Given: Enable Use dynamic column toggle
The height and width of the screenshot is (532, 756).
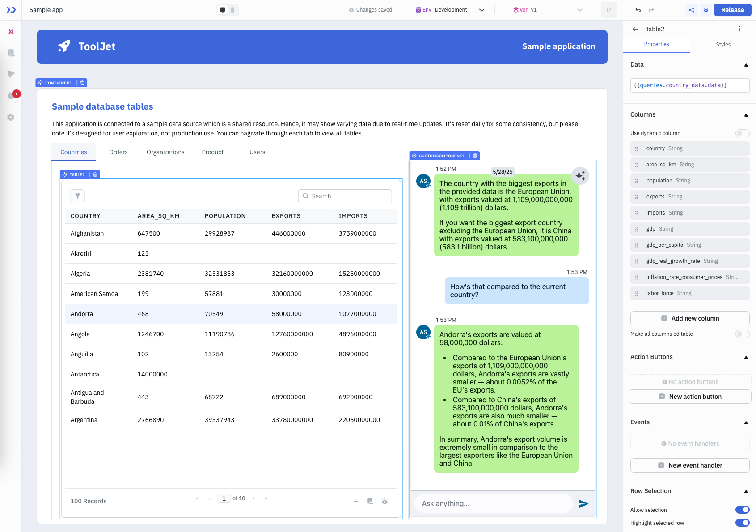Looking at the screenshot, I should 742,133.
